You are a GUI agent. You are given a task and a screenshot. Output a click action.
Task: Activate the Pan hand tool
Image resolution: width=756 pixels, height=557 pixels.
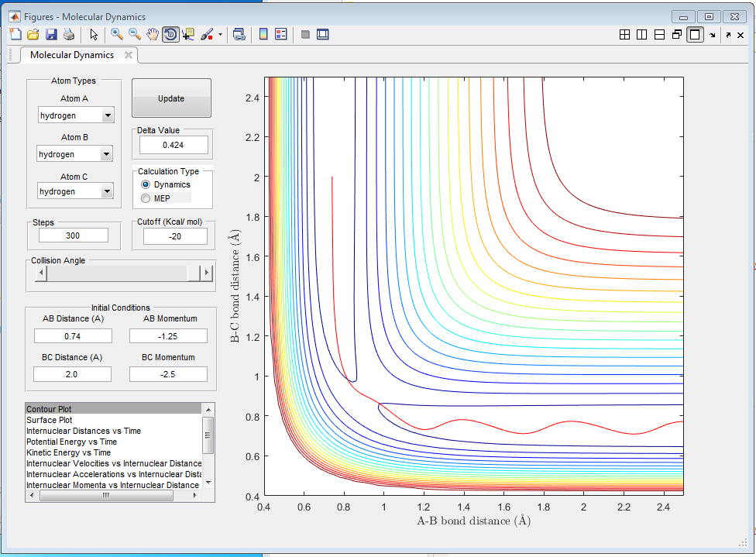tap(153, 34)
